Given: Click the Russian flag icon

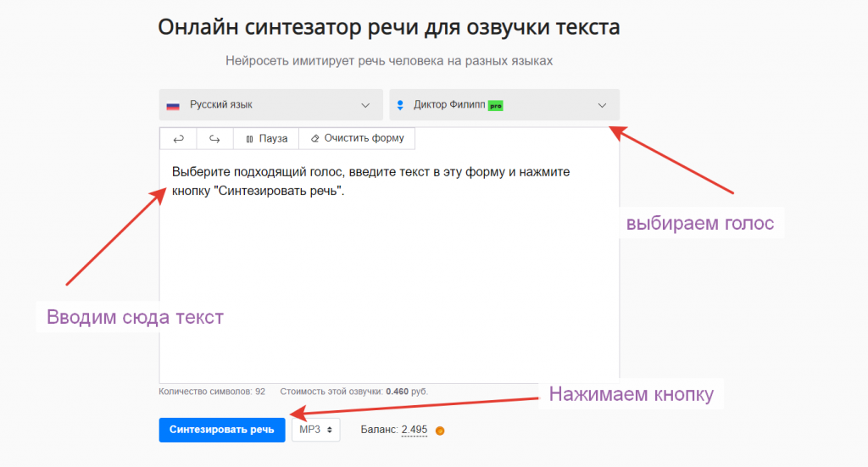Looking at the screenshot, I should (173, 105).
